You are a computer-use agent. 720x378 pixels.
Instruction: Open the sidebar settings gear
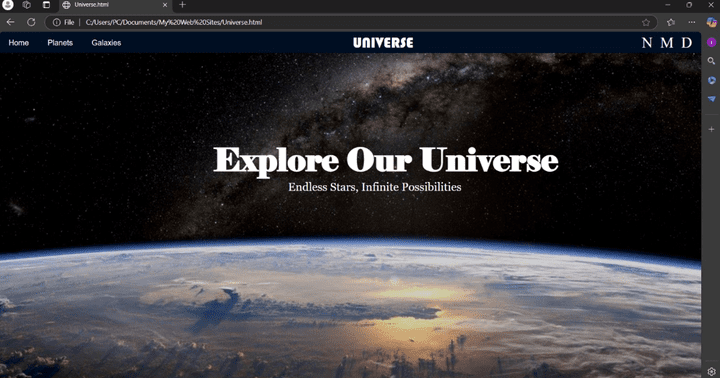pos(711,372)
